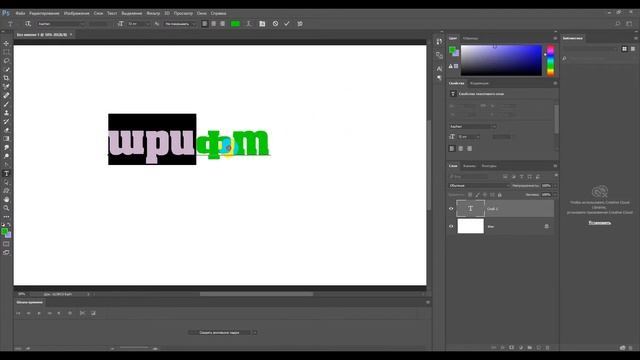Select the Brush tool
640x360 pixels.
click(x=6, y=104)
